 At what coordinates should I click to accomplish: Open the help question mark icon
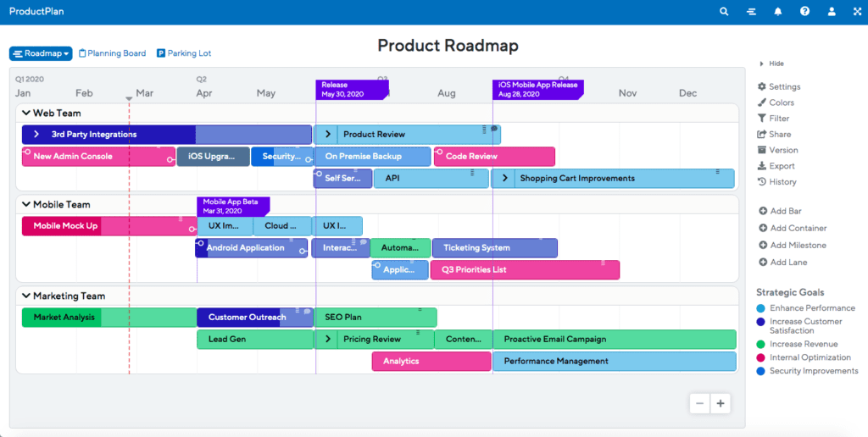click(804, 12)
